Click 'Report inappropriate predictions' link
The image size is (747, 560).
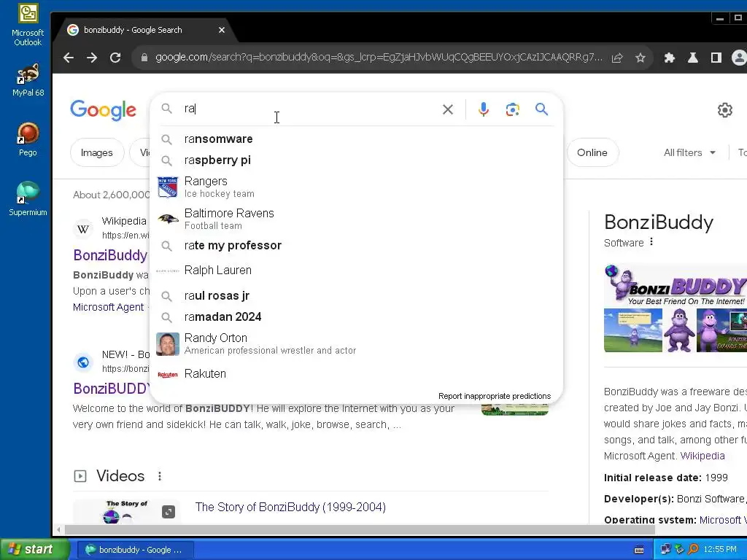click(x=495, y=396)
